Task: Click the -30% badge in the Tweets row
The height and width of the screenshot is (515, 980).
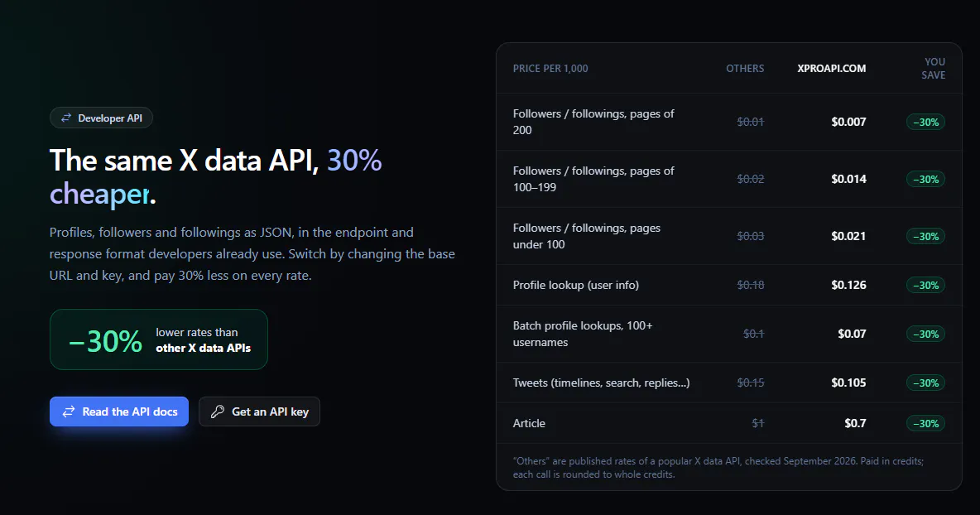Action: tap(925, 383)
